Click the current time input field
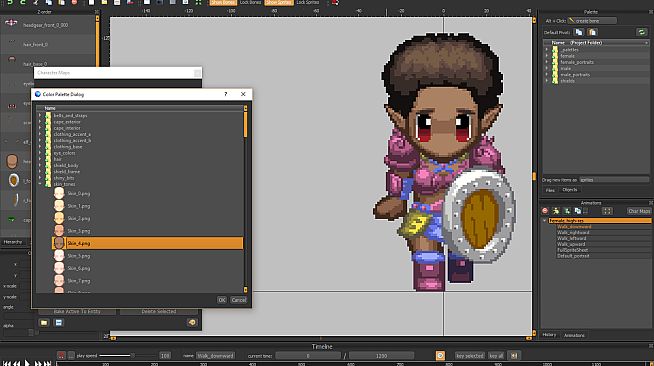The image size is (654, 366). point(308,356)
